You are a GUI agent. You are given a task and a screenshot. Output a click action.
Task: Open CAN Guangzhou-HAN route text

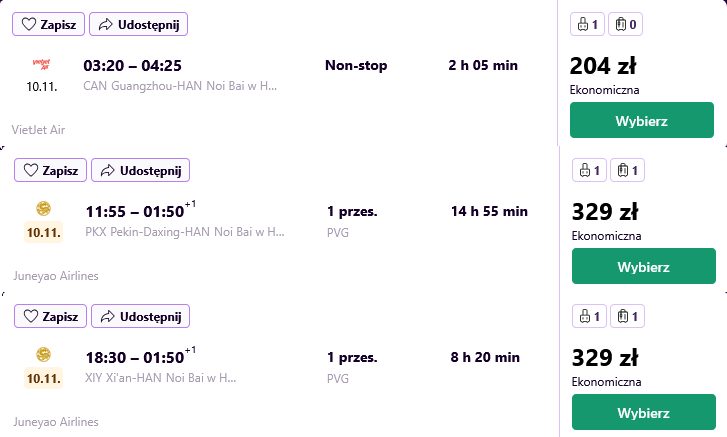[180, 86]
